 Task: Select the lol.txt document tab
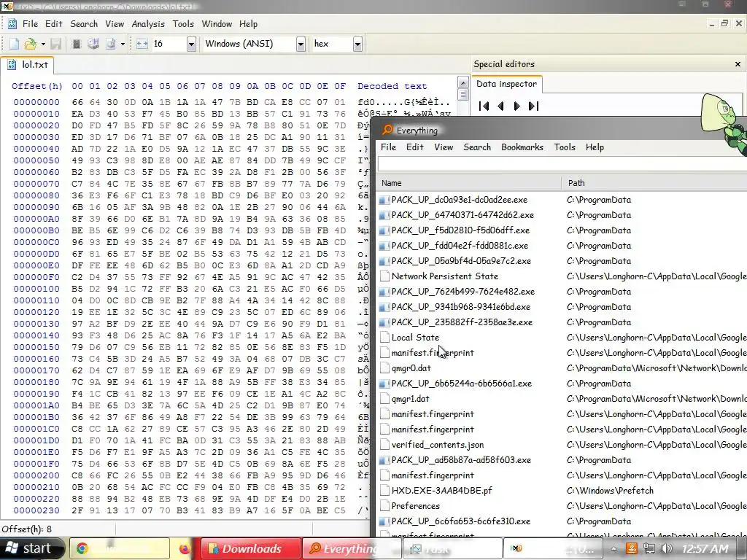pyautogui.click(x=28, y=65)
